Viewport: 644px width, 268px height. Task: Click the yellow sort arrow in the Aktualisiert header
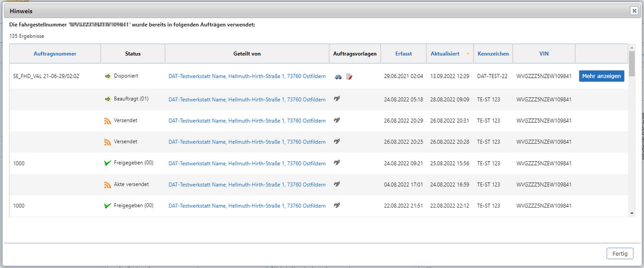[468, 54]
